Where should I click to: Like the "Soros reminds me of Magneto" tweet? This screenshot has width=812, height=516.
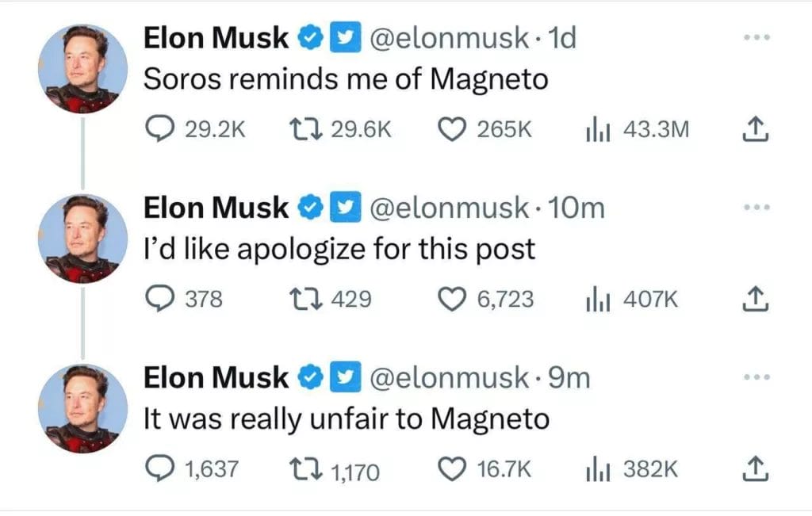[452, 129]
